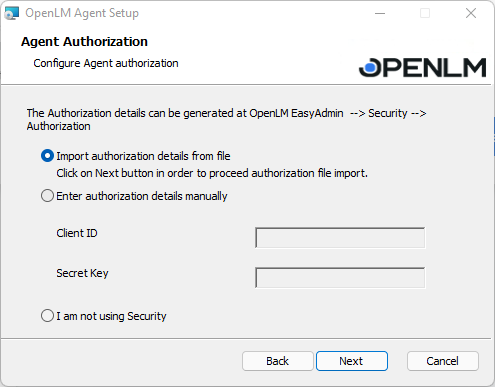495x387 pixels.
Task: Click the Configure Agent authorization subtitle
Action: click(x=106, y=63)
